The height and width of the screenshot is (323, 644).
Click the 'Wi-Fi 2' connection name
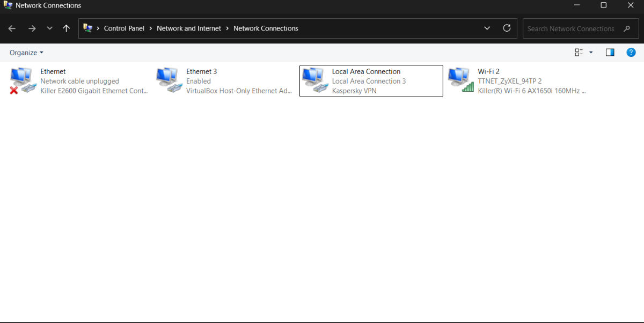[x=489, y=71]
